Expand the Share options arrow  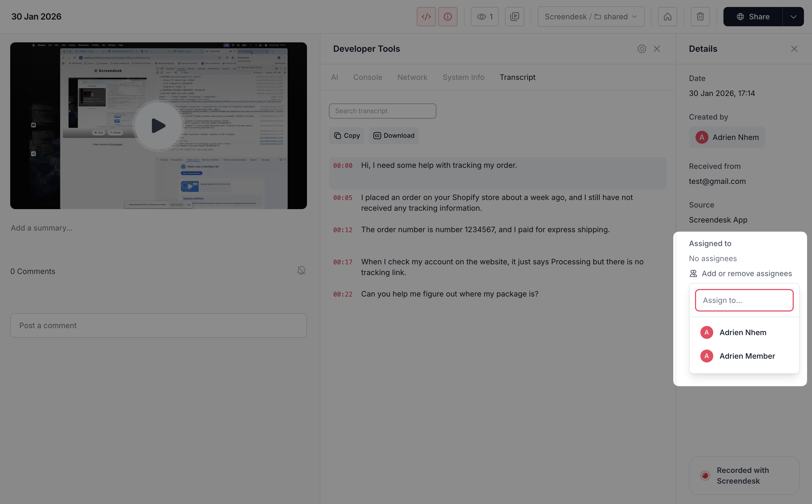tap(793, 17)
